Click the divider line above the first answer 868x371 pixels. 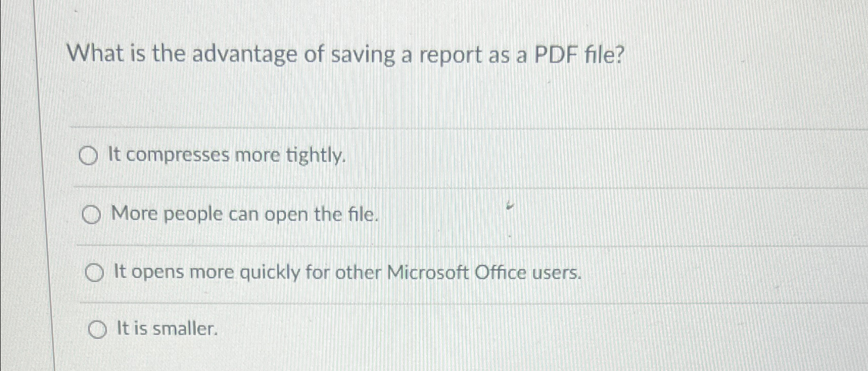409,127
